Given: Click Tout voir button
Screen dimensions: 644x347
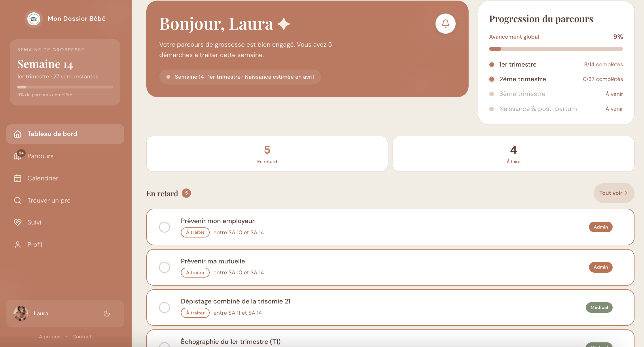Looking at the screenshot, I should 614,193.
